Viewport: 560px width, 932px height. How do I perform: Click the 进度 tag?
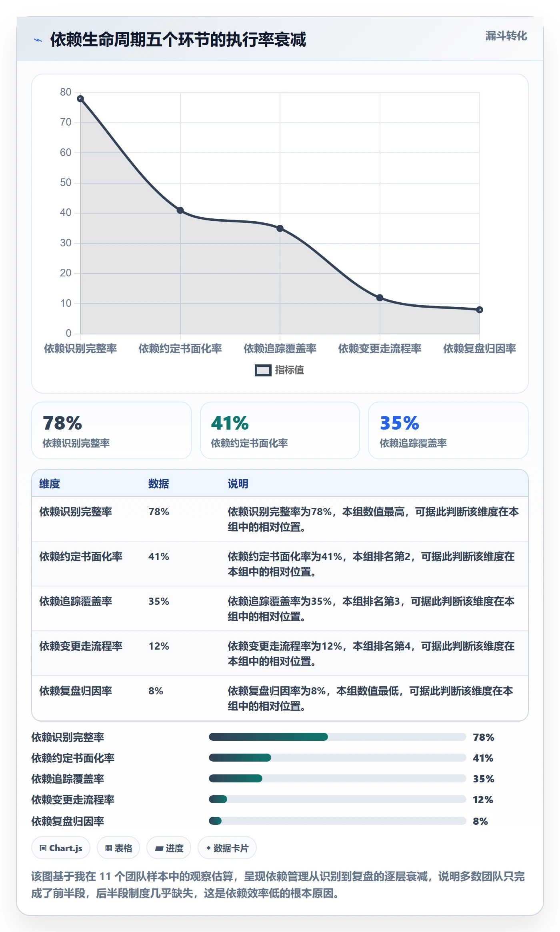pyautogui.click(x=169, y=848)
